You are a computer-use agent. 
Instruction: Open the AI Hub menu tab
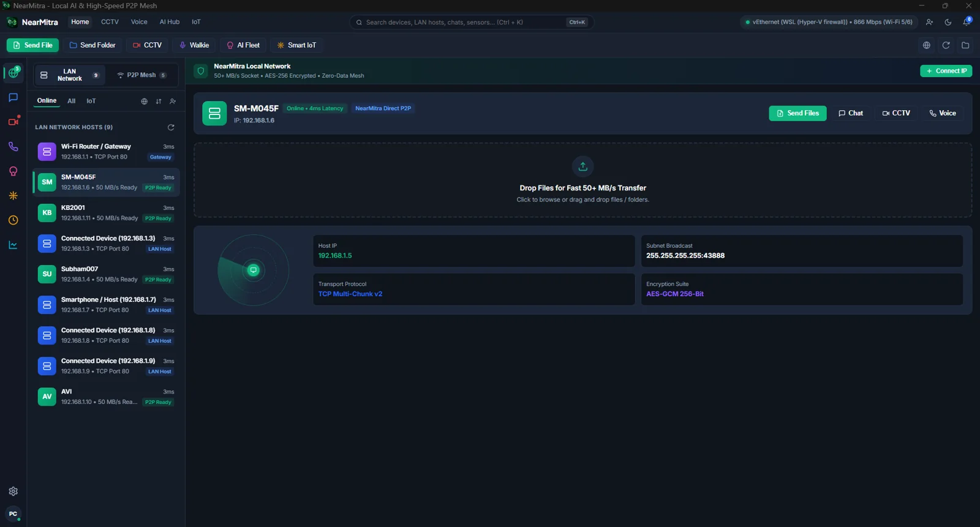170,22
